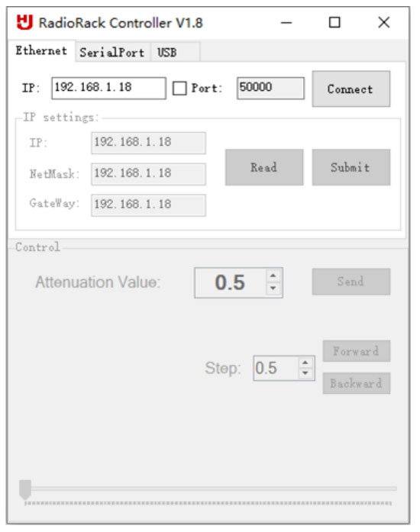Step attenuation Backward
The height and width of the screenshot is (532, 420).
pyautogui.click(x=357, y=383)
